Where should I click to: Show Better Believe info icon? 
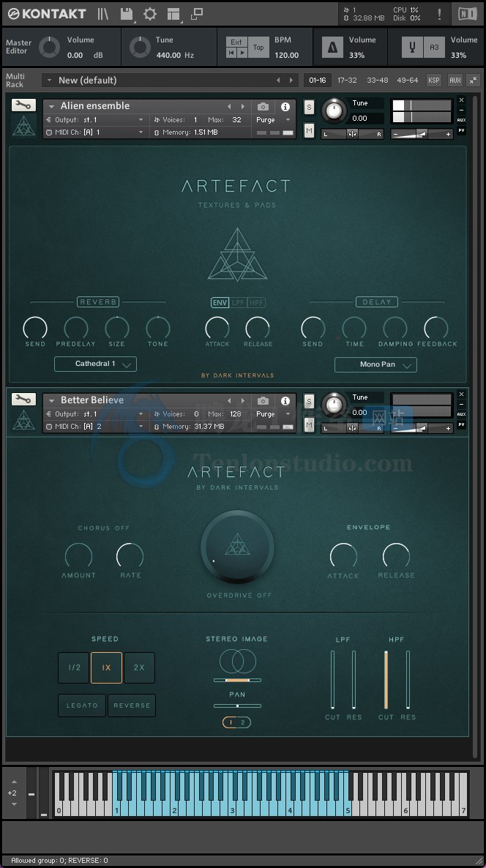coord(285,400)
